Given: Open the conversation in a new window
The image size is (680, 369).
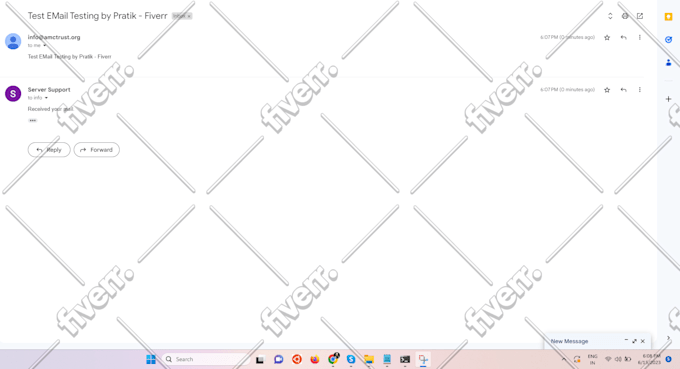Looking at the screenshot, I should [x=640, y=16].
